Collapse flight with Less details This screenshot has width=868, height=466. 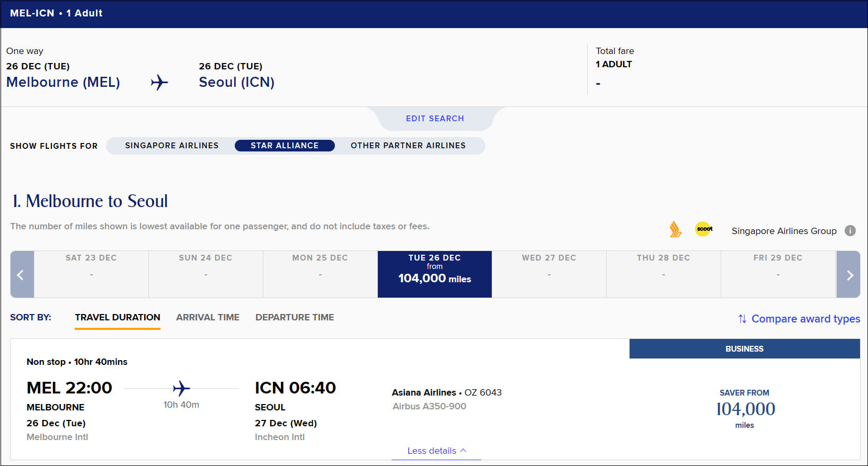(x=437, y=451)
